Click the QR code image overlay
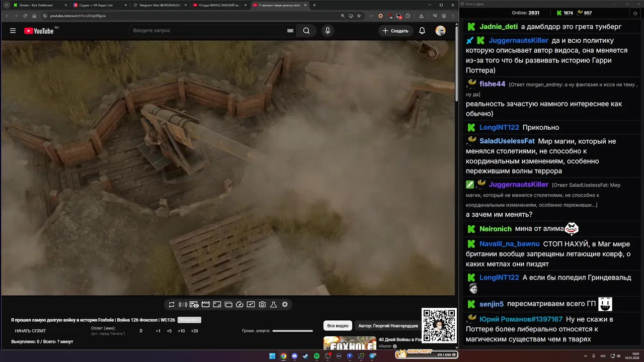This screenshot has height=362, width=644. 439,326
